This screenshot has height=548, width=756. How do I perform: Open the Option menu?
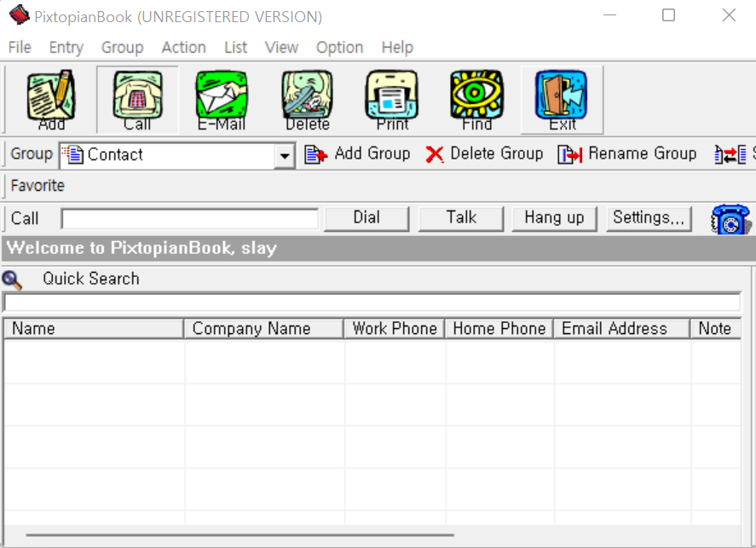(x=339, y=47)
